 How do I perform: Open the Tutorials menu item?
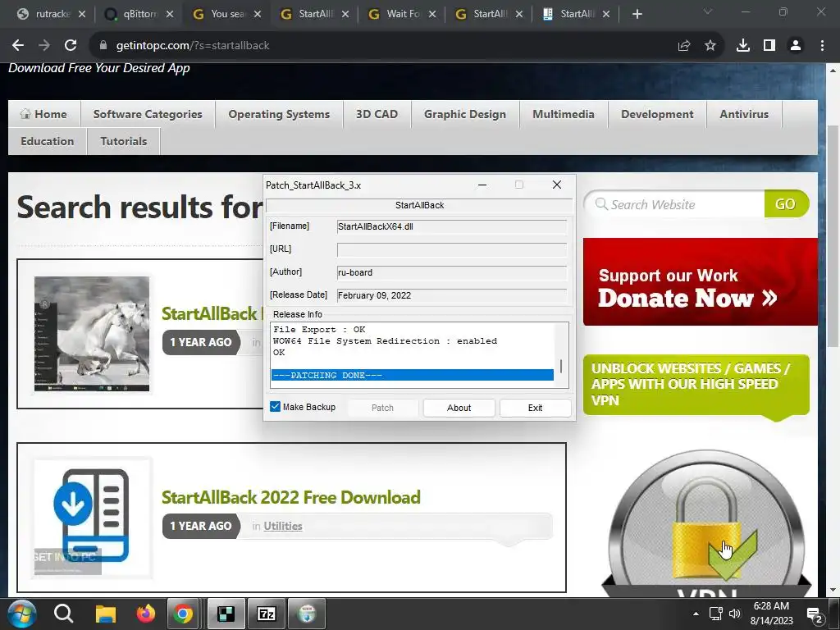(124, 141)
